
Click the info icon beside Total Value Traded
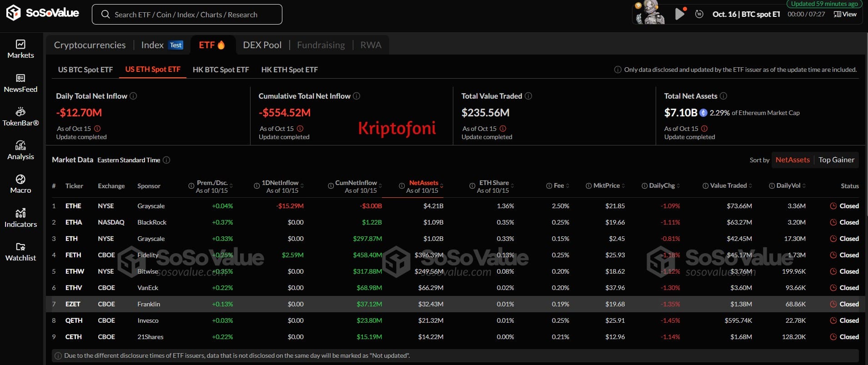click(x=528, y=96)
